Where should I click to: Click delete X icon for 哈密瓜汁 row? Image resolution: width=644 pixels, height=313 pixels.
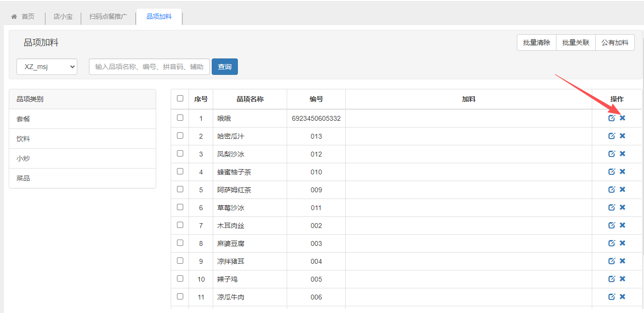click(x=622, y=136)
